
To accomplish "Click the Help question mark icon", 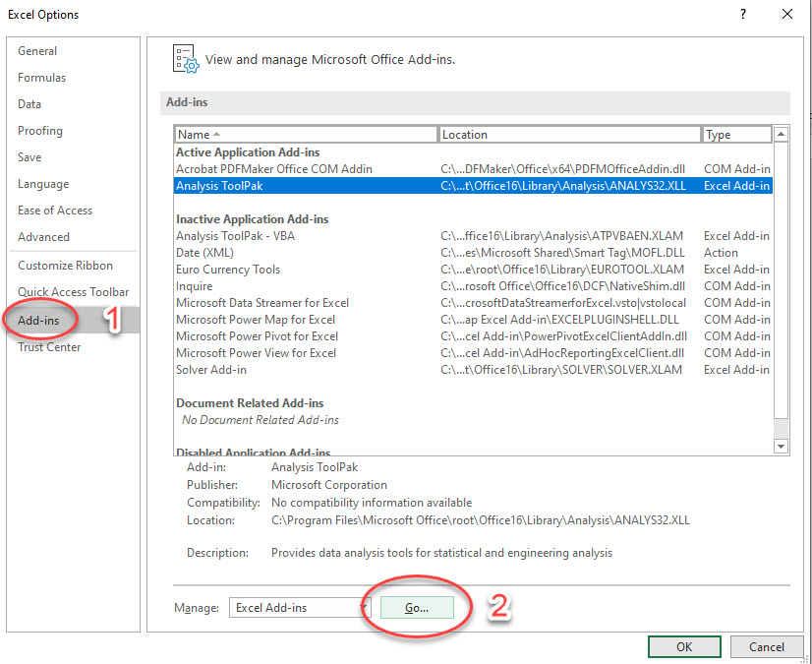I will [x=743, y=14].
